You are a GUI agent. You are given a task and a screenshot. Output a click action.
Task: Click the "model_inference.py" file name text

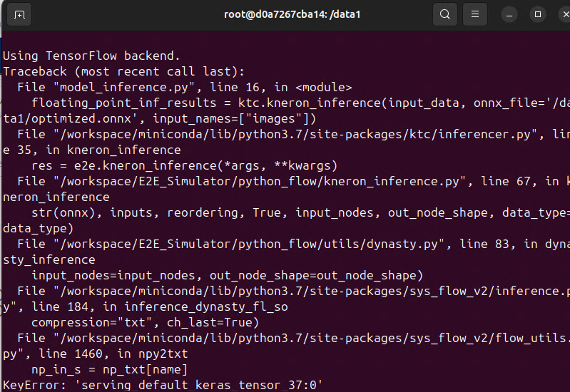(x=124, y=87)
